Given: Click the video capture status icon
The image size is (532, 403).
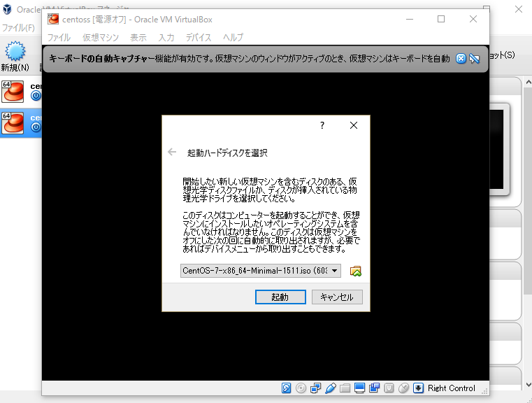Looking at the screenshot, I should [374, 388].
